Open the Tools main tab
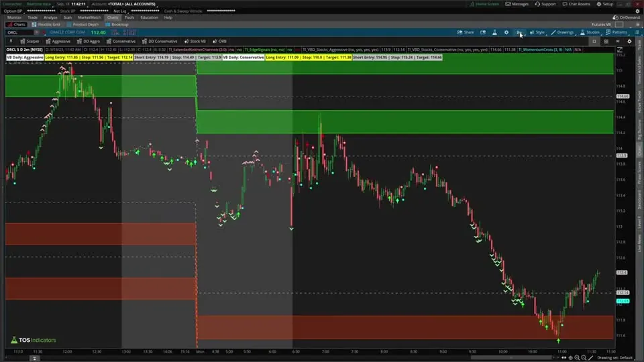This screenshot has height=362, width=644. 129,17
